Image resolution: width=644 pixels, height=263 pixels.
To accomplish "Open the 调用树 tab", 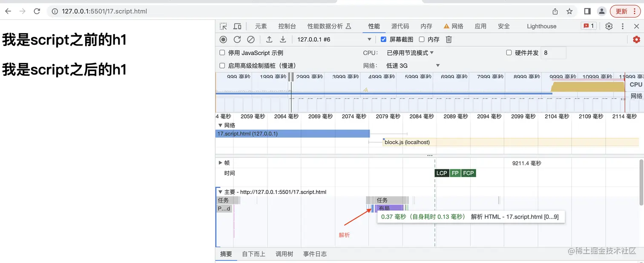I will (284, 254).
